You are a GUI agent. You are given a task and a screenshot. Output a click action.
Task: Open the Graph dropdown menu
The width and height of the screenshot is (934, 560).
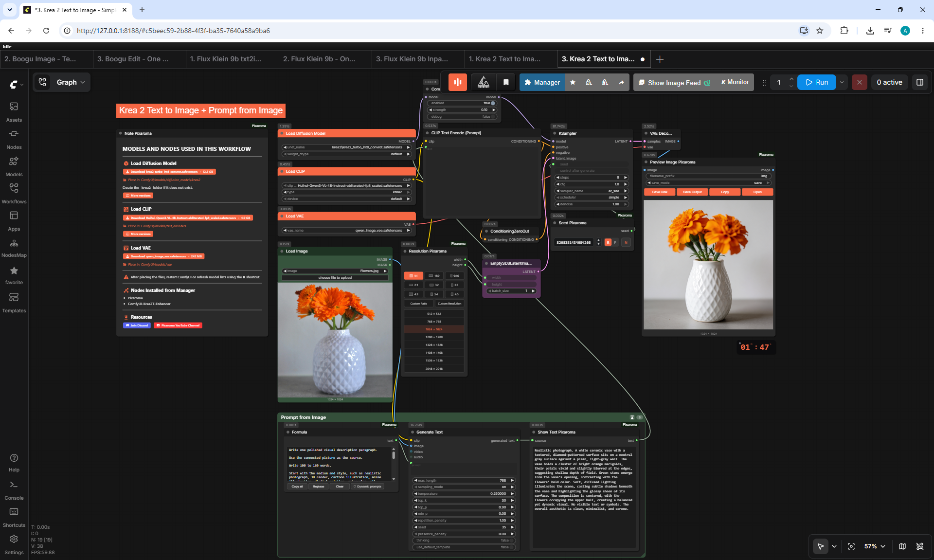coord(62,82)
